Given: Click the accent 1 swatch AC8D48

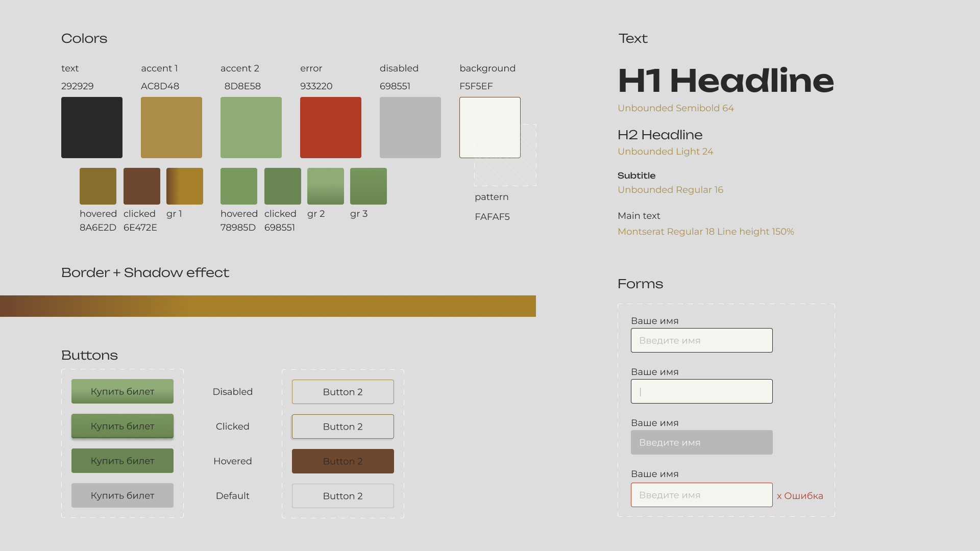Looking at the screenshot, I should [x=171, y=127].
